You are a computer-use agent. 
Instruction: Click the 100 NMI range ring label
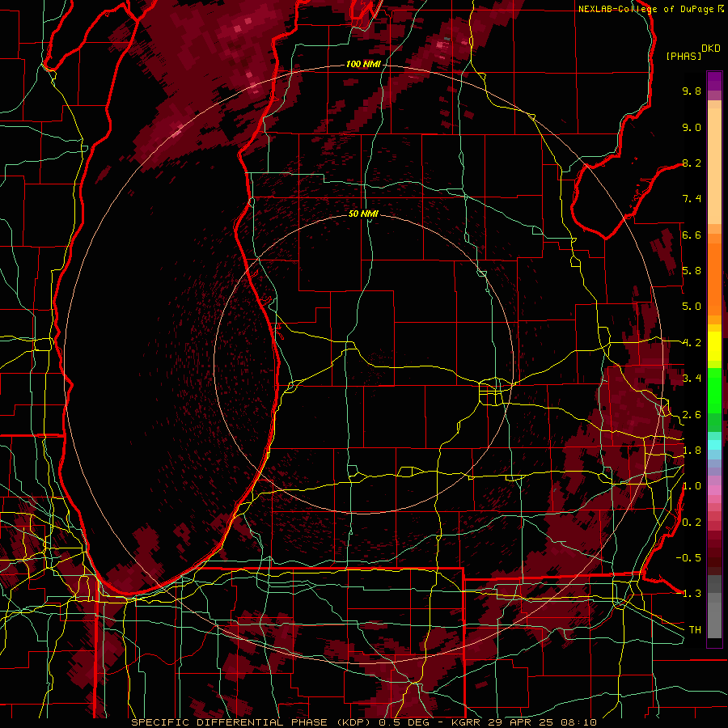(363, 64)
